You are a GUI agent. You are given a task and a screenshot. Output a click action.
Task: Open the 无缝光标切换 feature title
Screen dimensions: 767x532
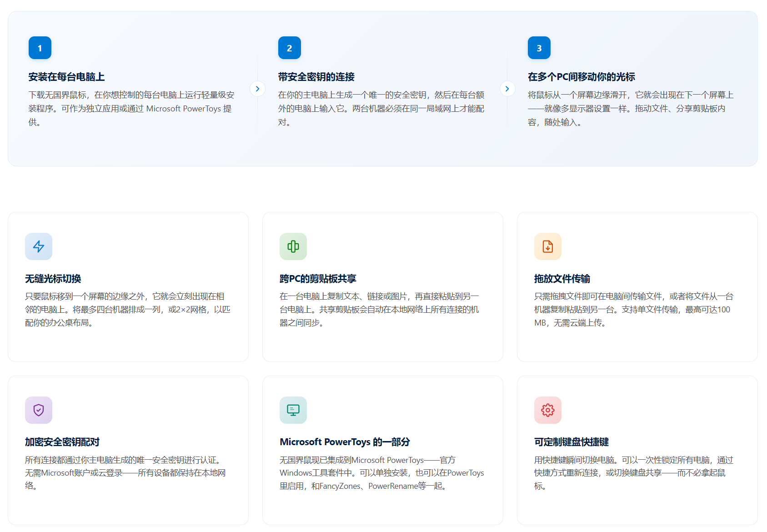click(x=53, y=279)
